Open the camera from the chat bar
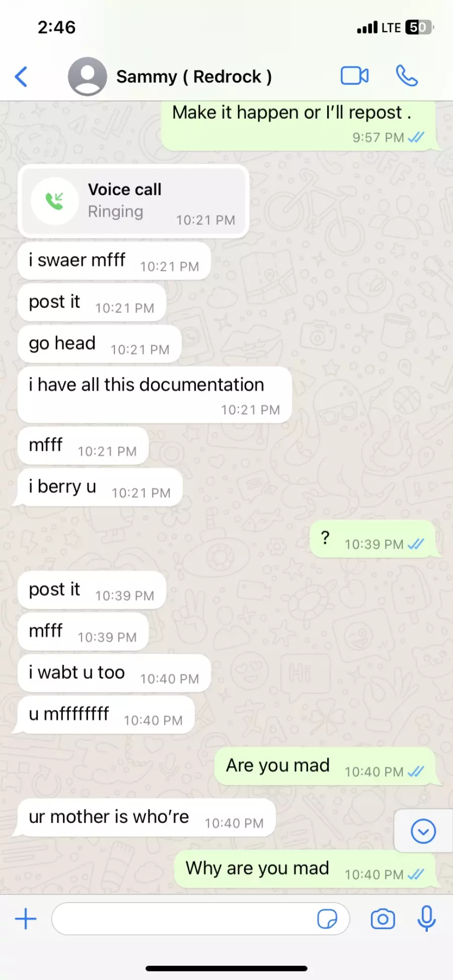 [x=383, y=919]
